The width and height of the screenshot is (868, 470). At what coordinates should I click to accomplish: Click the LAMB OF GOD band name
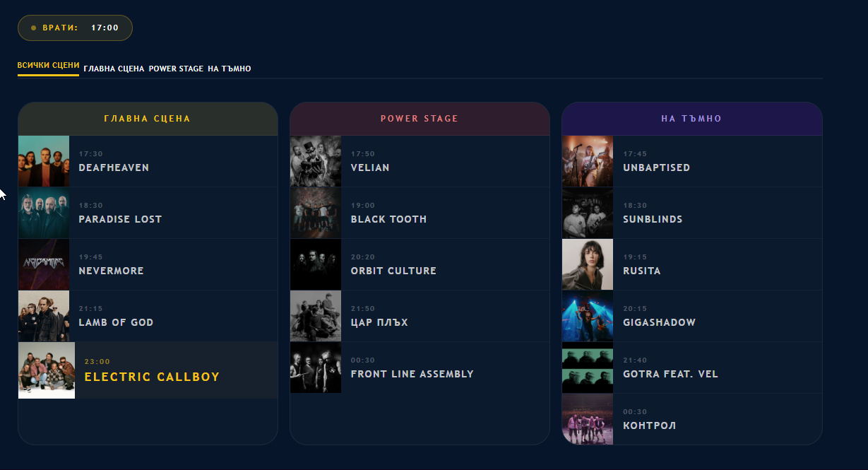coord(116,322)
